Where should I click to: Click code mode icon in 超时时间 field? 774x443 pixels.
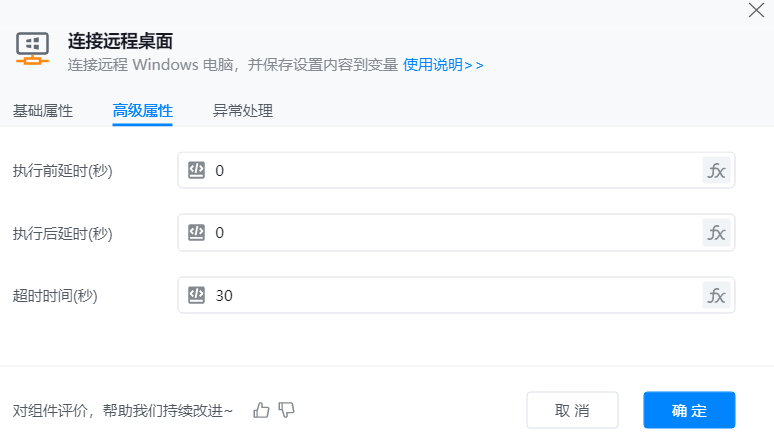click(x=197, y=295)
